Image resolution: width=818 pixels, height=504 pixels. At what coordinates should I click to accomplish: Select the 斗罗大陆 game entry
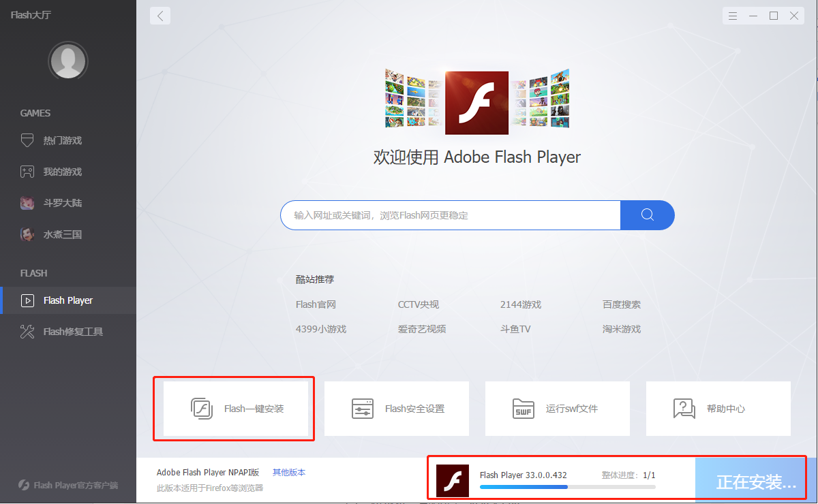(61, 203)
